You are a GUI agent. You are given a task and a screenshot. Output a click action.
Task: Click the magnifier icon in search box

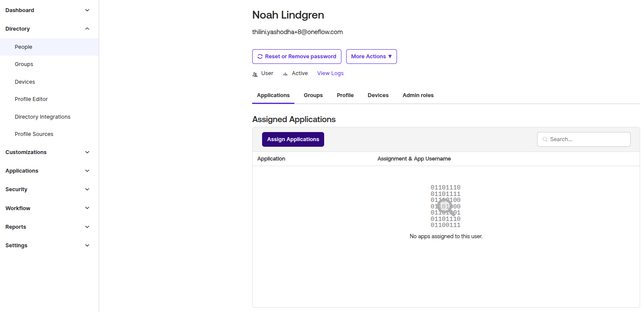tap(545, 139)
